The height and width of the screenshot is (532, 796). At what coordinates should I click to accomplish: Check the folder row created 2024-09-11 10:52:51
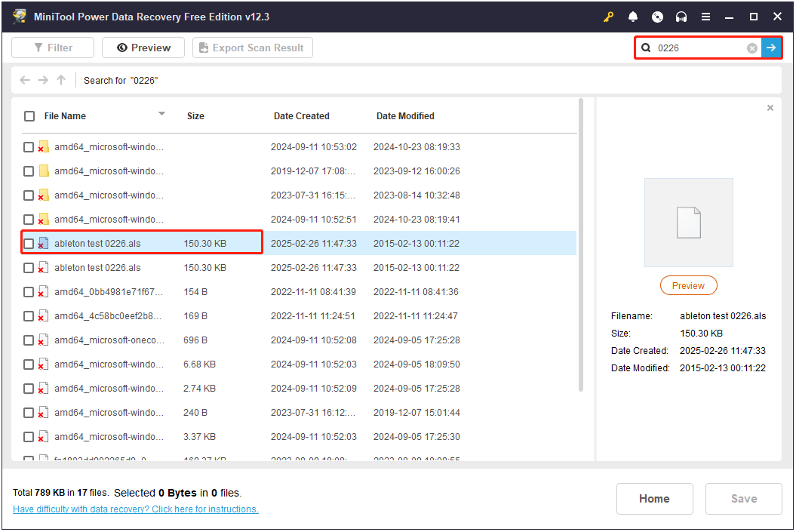[x=29, y=220]
